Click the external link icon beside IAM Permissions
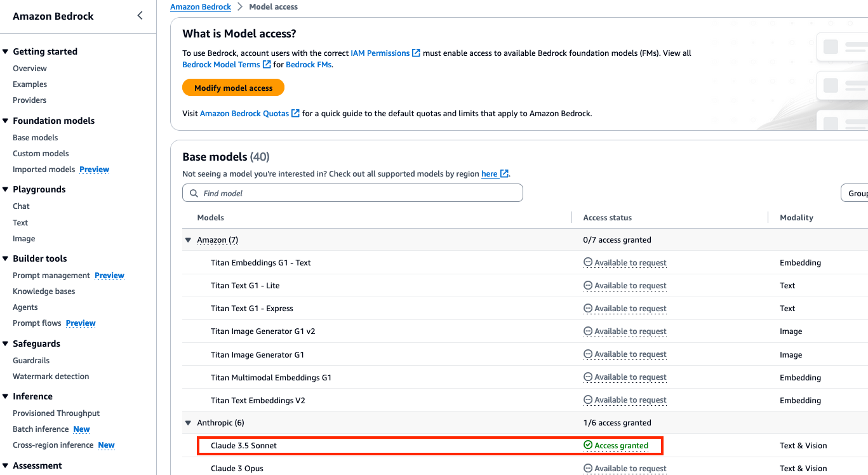Image resolution: width=868 pixels, height=475 pixels. [417, 53]
